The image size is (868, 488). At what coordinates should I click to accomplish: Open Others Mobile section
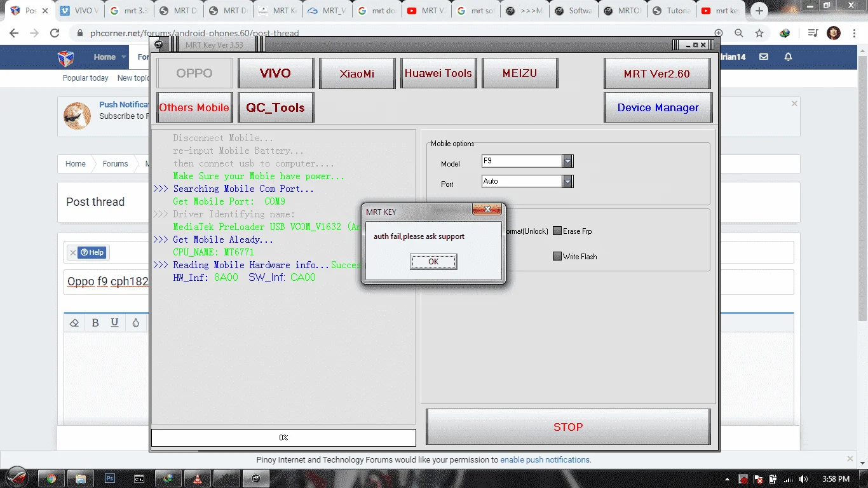coord(194,107)
